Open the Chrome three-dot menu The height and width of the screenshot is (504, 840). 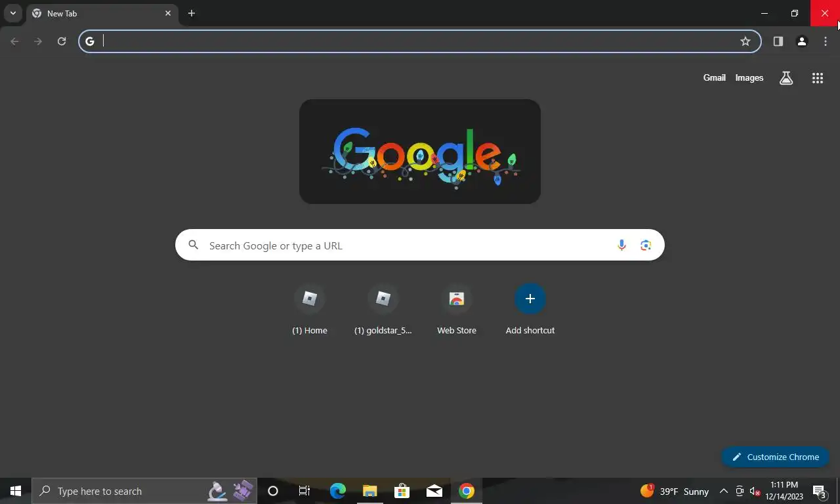[826, 41]
